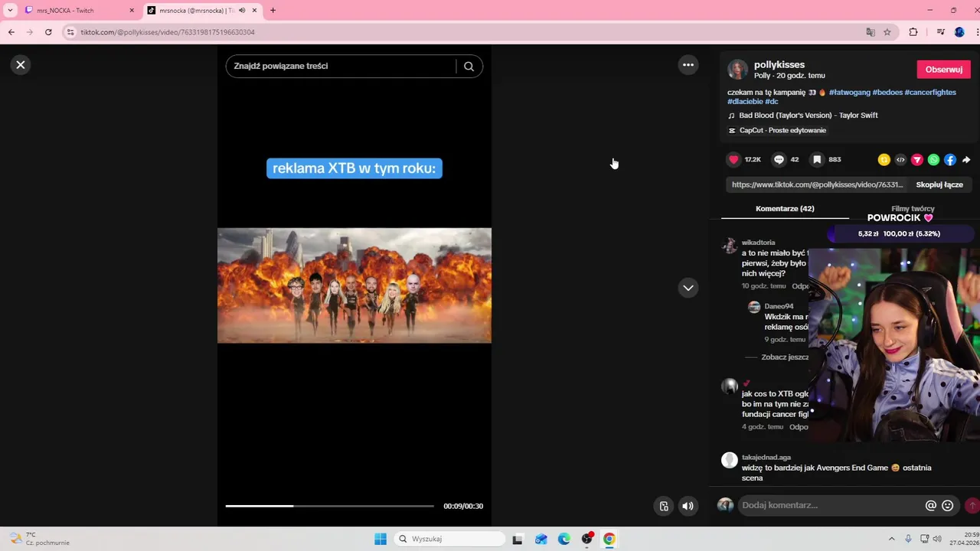Close the mrs_NOCKA Twitch tab

coord(132,11)
